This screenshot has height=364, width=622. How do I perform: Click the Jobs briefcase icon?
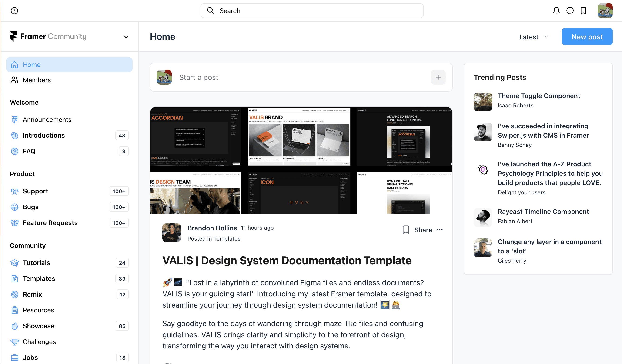coord(15,357)
